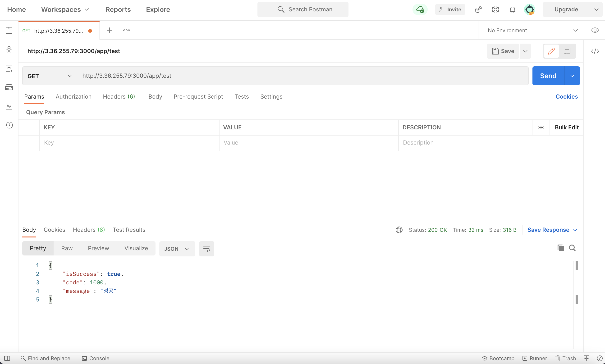Image resolution: width=605 pixels, height=364 pixels.
Task: Toggle the environment quick look eye
Action: (x=595, y=30)
